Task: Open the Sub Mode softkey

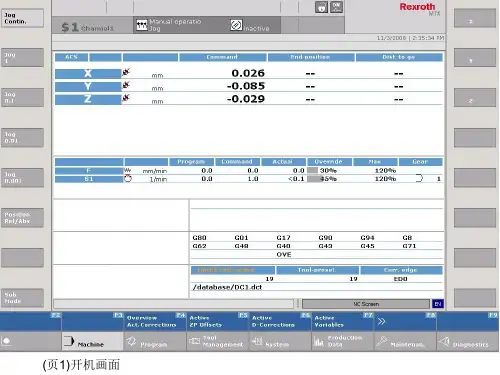Action: 22,298
